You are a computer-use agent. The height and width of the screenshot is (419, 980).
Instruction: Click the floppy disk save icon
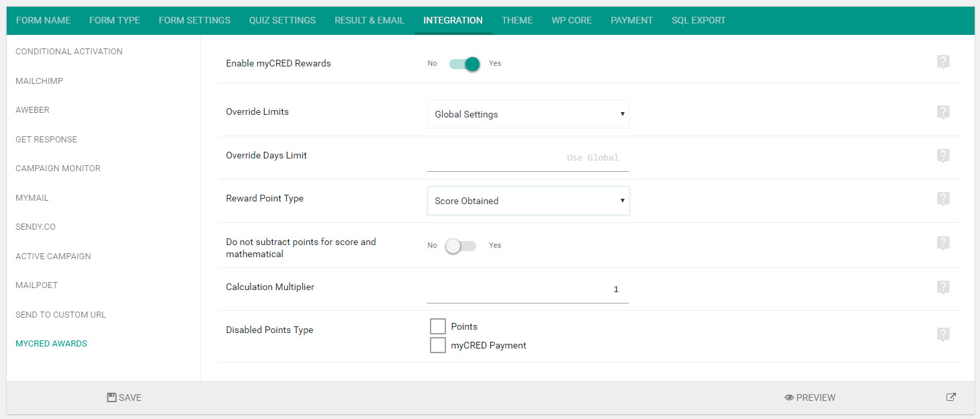click(x=111, y=397)
